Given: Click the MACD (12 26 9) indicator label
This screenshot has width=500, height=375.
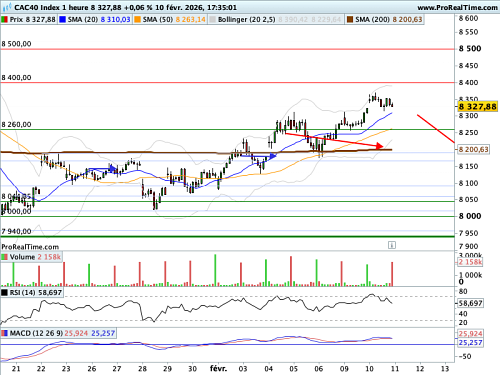Looking at the screenshot, I should (36, 333).
